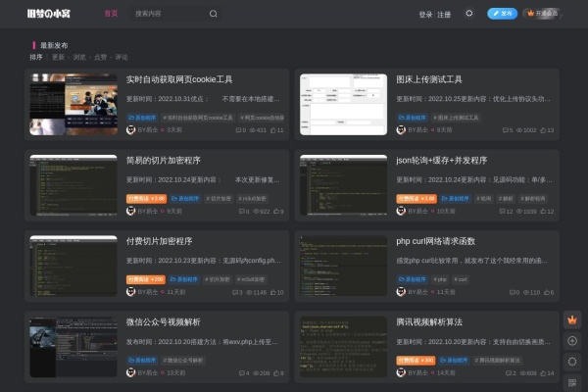Image resolution: width=588 pixels, height=392 pixels.
Task: Sort posts by 点赞
Action: 100,57
